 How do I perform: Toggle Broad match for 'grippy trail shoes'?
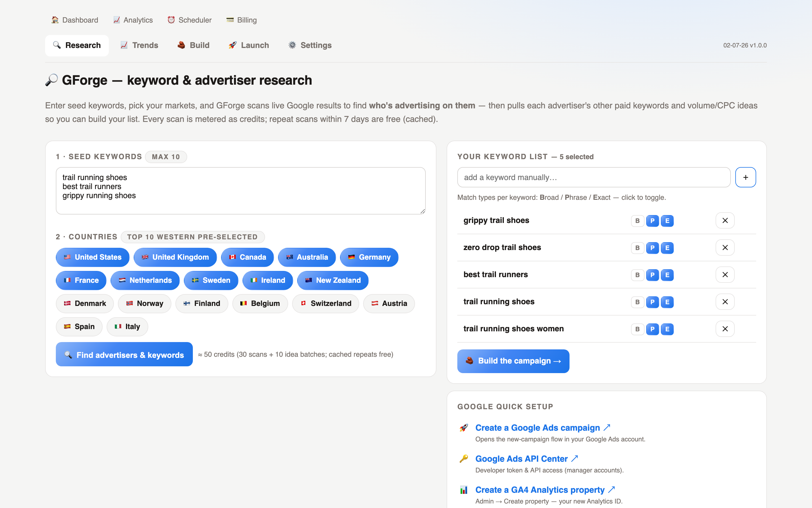pos(637,221)
